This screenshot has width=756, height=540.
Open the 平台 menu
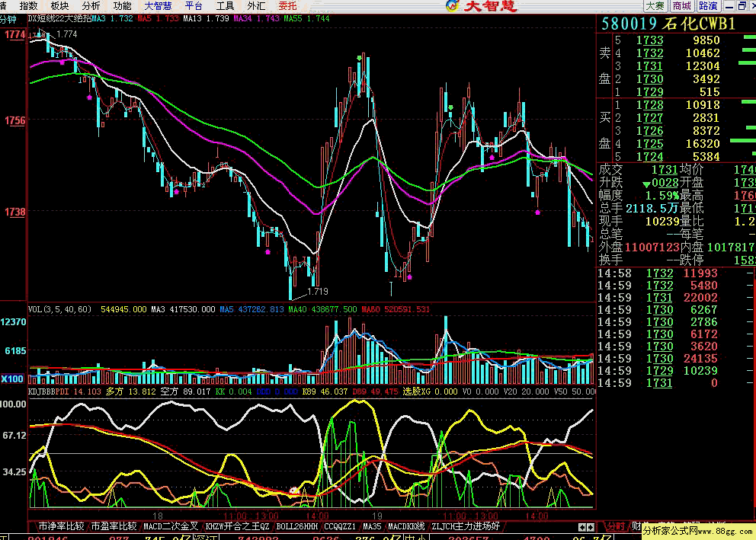[x=194, y=6]
